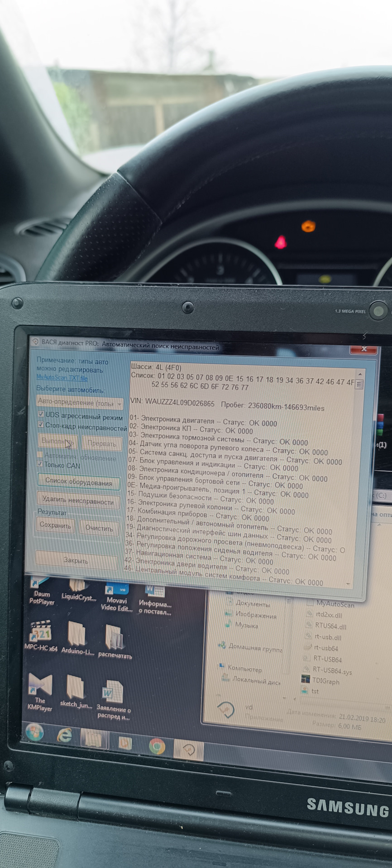Switch to ВАСЯ диагност taskbar button
The height and width of the screenshot is (868, 392).
click(188, 750)
